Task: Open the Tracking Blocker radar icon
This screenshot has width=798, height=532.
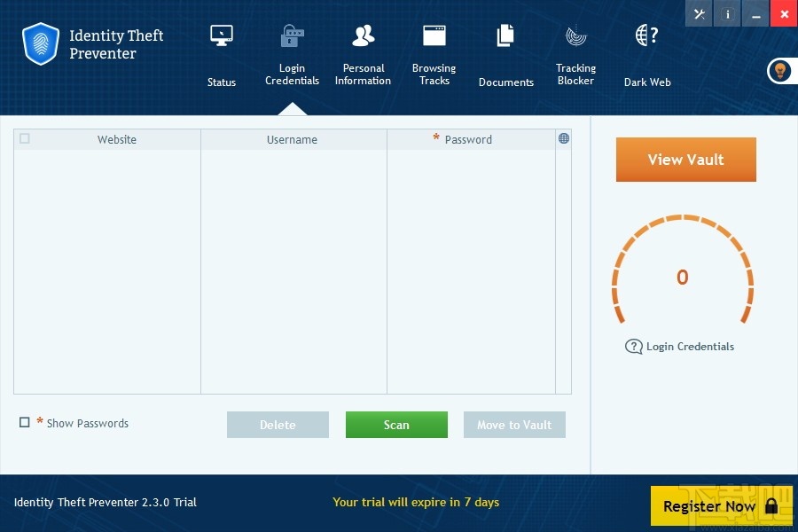Action: [576, 35]
